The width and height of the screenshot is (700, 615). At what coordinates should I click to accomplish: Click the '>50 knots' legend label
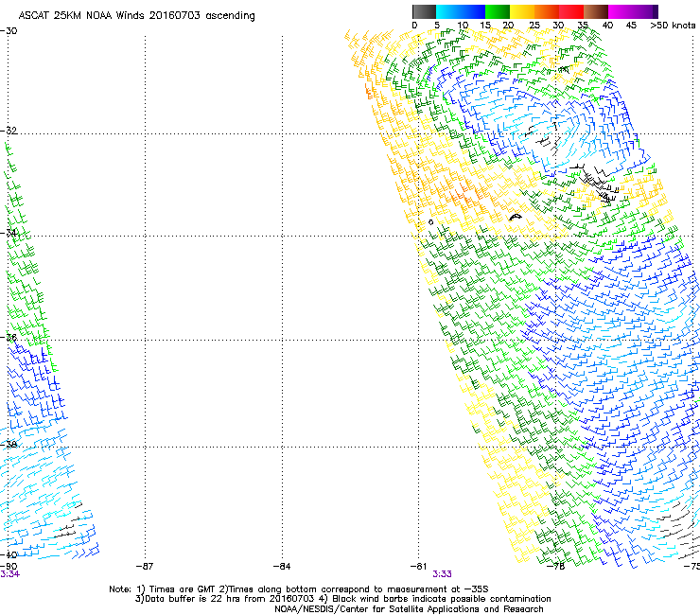click(x=673, y=26)
